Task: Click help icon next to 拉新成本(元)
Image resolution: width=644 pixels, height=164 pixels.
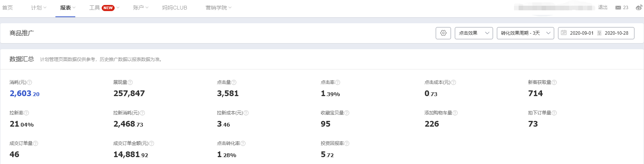Action: point(246,113)
